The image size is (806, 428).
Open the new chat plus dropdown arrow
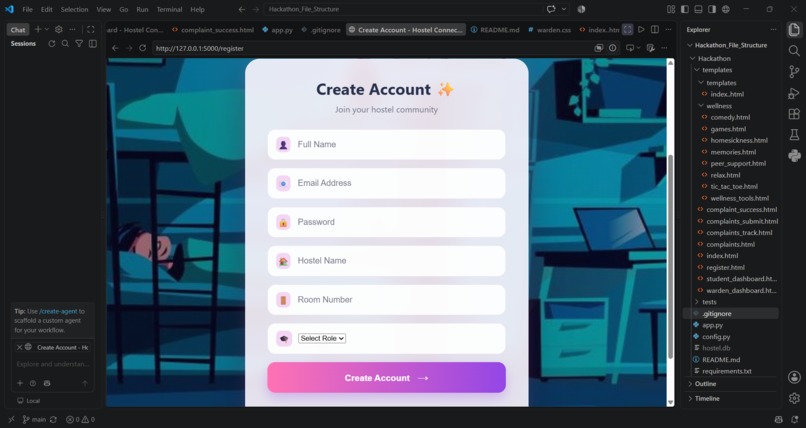pos(47,30)
